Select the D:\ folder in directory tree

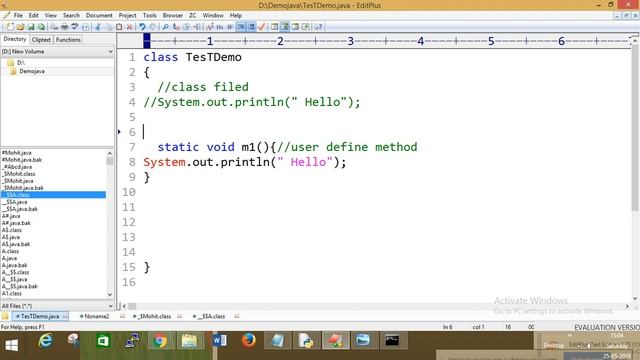(x=20, y=62)
